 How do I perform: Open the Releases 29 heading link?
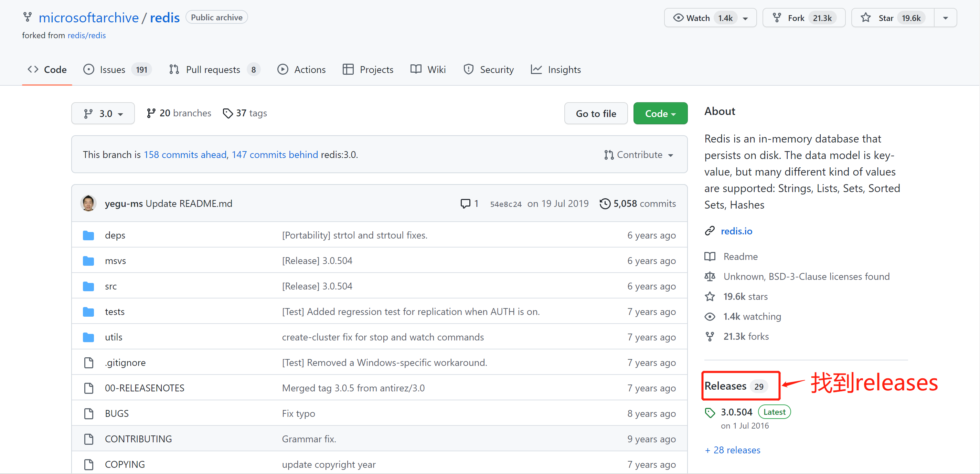[x=736, y=386]
